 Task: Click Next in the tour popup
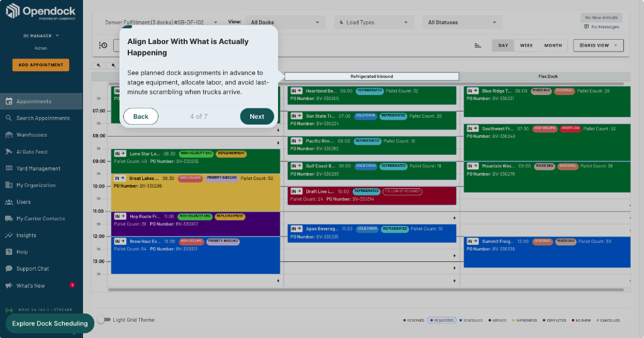point(257,116)
